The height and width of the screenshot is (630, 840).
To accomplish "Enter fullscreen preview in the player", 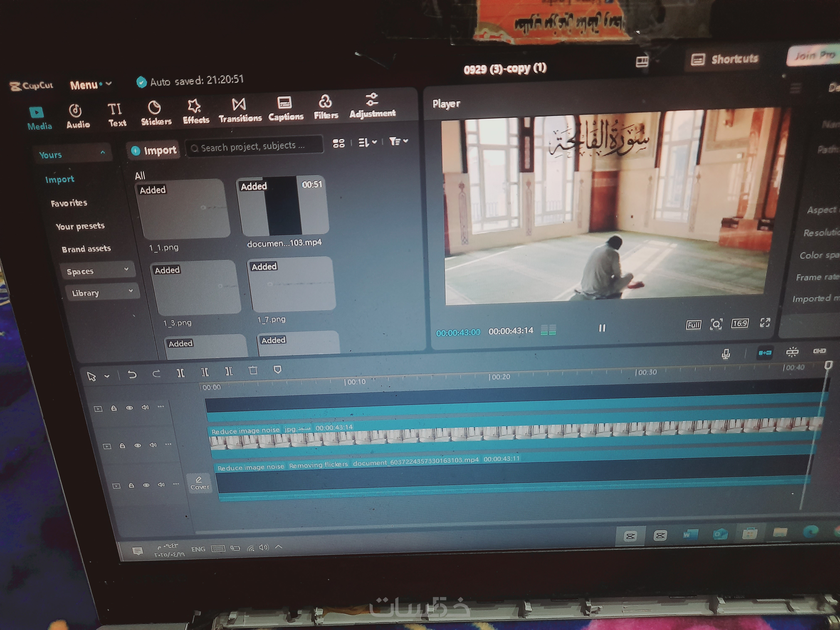I will 765,322.
